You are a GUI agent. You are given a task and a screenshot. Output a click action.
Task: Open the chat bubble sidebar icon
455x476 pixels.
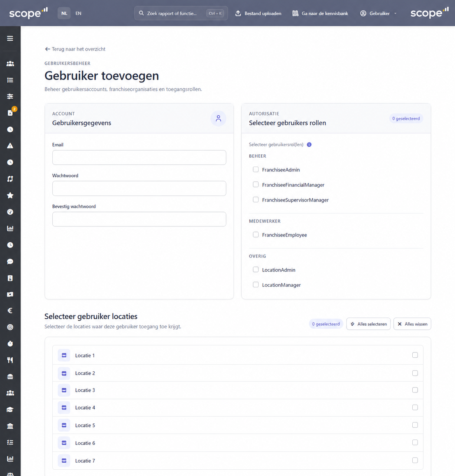(10, 262)
